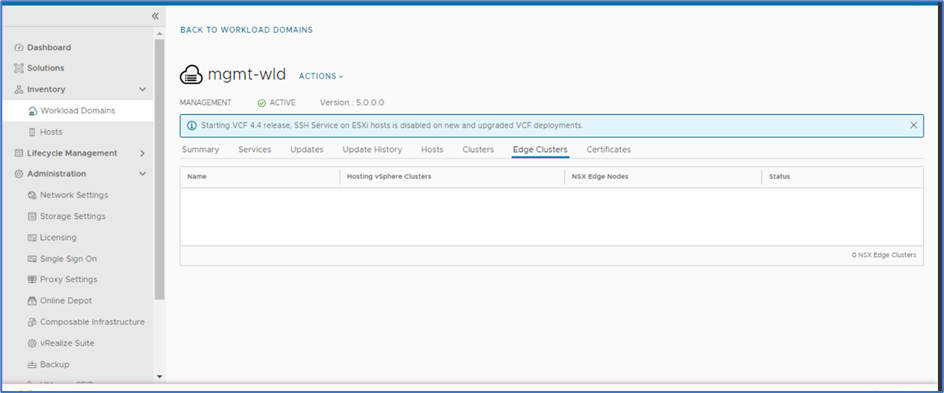Click the vRealize Suite gear icon
Viewport: 944px width, 393px height.
pyautogui.click(x=33, y=343)
